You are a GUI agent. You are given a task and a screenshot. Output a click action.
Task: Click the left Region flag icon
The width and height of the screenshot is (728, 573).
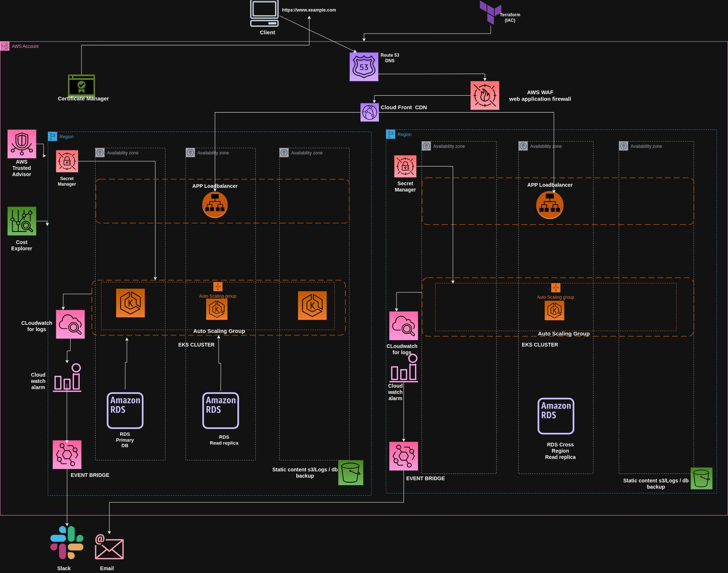pyautogui.click(x=52, y=136)
